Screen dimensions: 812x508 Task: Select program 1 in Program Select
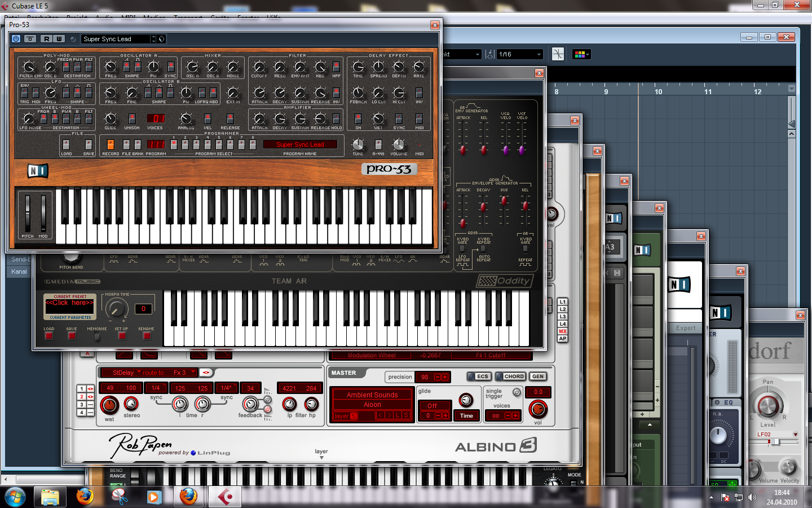(174, 144)
